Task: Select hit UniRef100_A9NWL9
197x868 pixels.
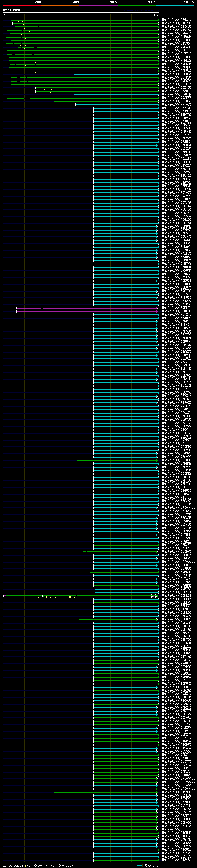Action: [177, 71]
